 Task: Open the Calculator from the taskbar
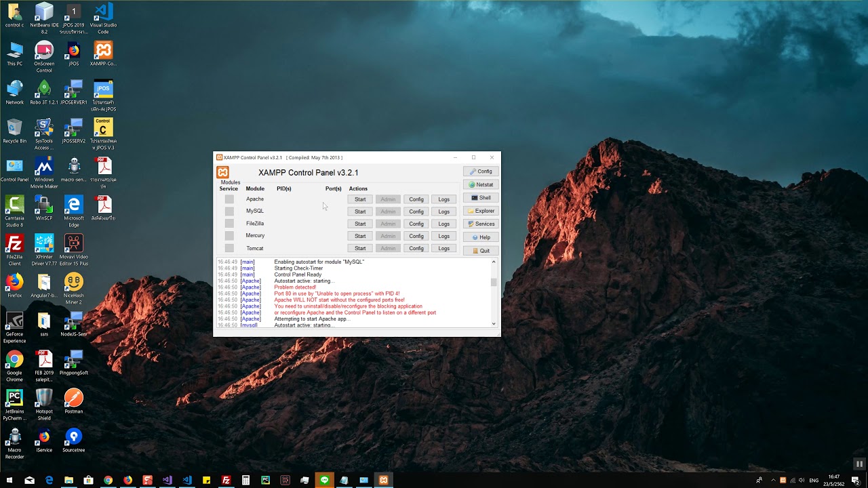(245, 480)
